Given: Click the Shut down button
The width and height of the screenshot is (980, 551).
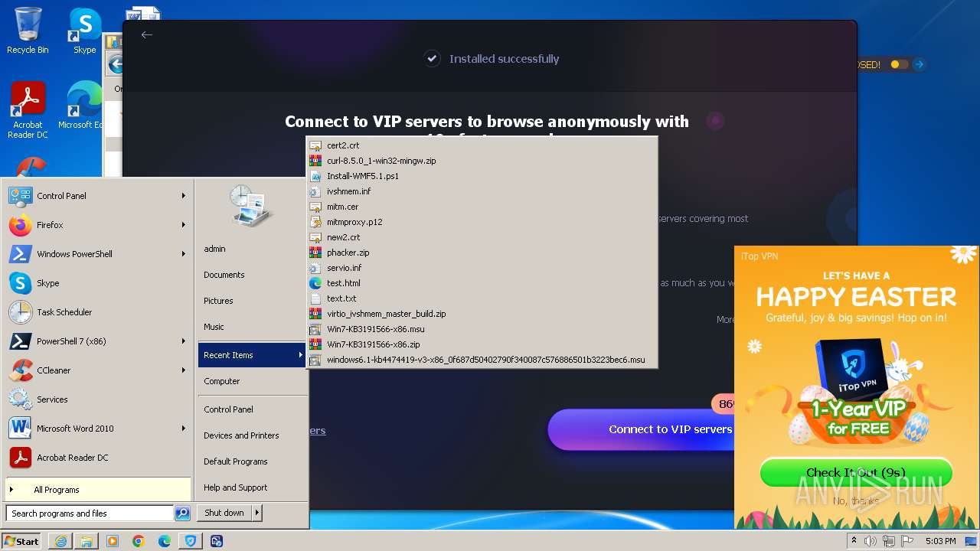Looking at the screenshot, I should pos(224,513).
